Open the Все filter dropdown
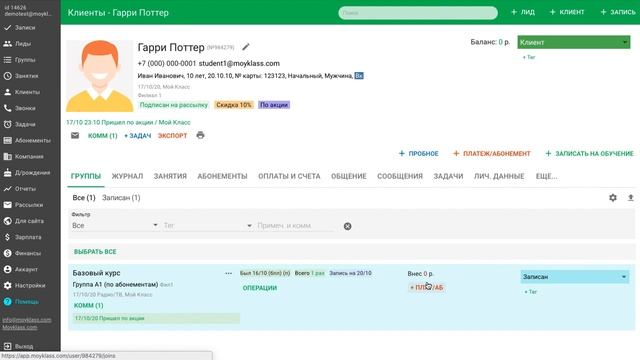This screenshot has width=640, height=360. 115,225
